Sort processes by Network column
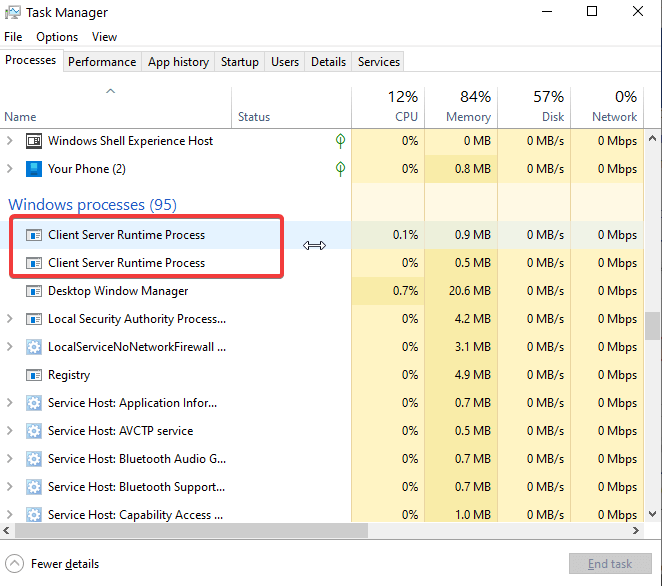Image resolution: width=662 pixels, height=586 pixels. pyautogui.click(x=607, y=108)
